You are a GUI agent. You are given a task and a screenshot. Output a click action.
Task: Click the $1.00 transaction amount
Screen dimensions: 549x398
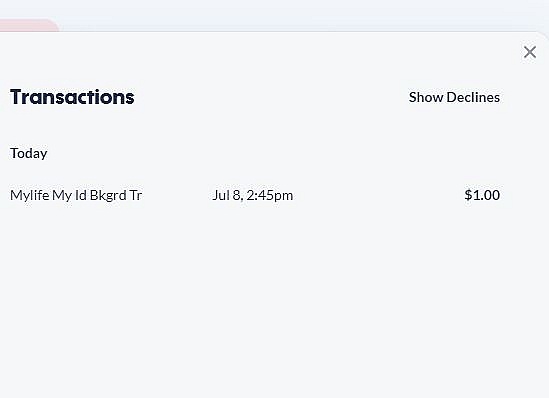tap(482, 195)
